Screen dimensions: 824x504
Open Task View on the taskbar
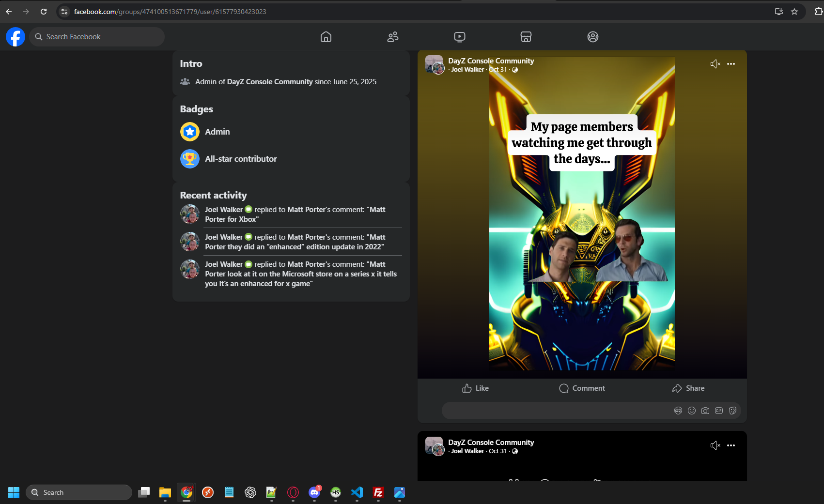[144, 492]
